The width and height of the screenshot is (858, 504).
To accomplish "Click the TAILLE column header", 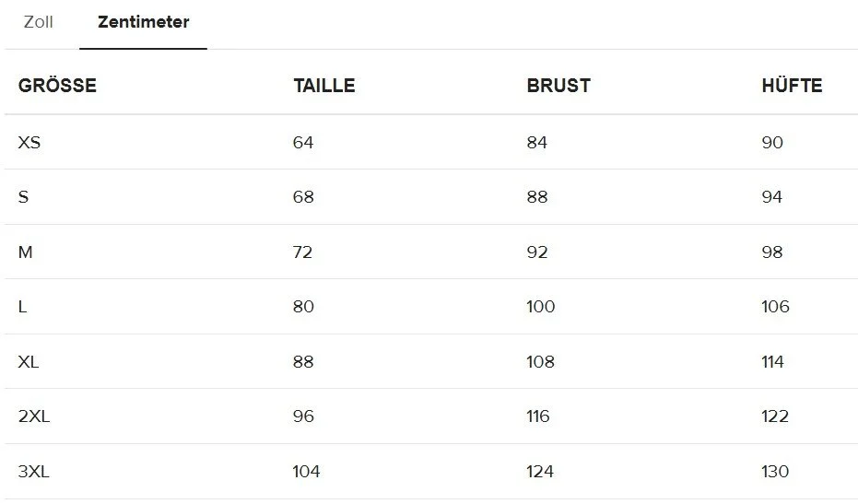I will (x=324, y=86).
